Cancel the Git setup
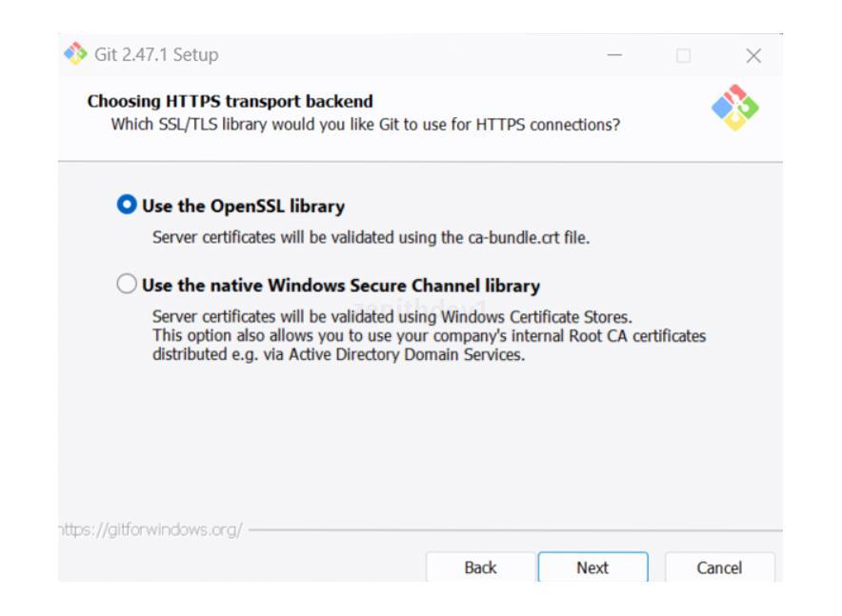The image size is (842, 616). point(719,567)
